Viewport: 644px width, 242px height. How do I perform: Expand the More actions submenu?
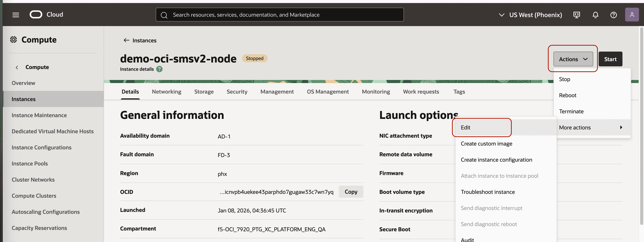click(x=575, y=127)
